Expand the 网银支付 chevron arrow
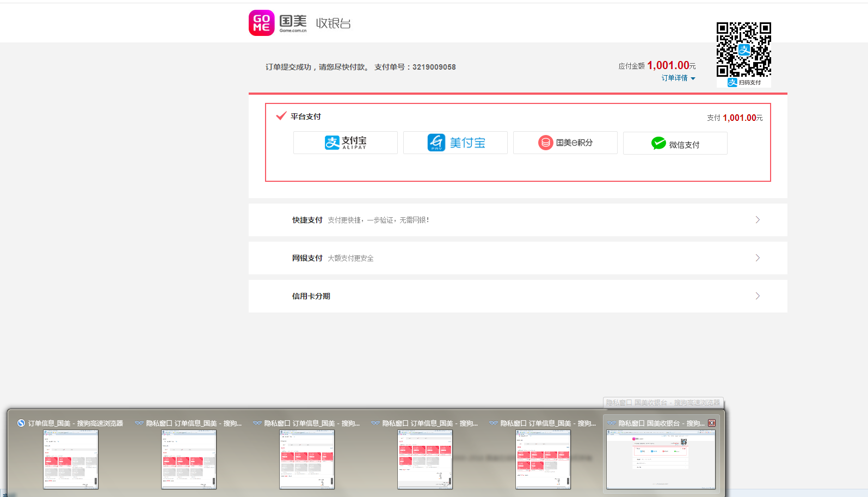This screenshot has height=497, width=868. tap(758, 258)
